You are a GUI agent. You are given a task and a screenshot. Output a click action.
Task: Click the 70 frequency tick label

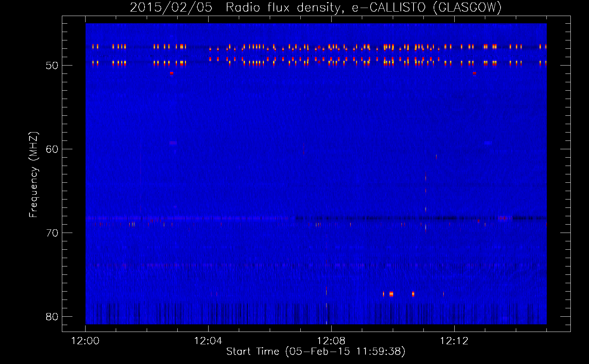[x=52, y=233]
